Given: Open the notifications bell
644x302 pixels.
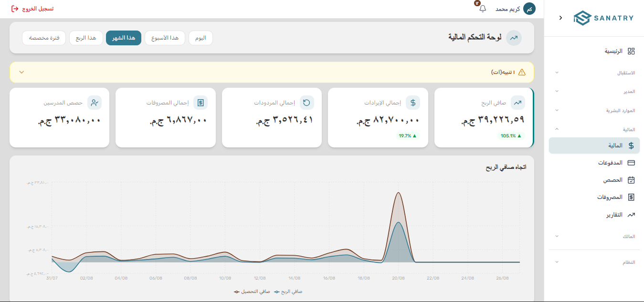Looking at the screenshot, I should point(483,9).
